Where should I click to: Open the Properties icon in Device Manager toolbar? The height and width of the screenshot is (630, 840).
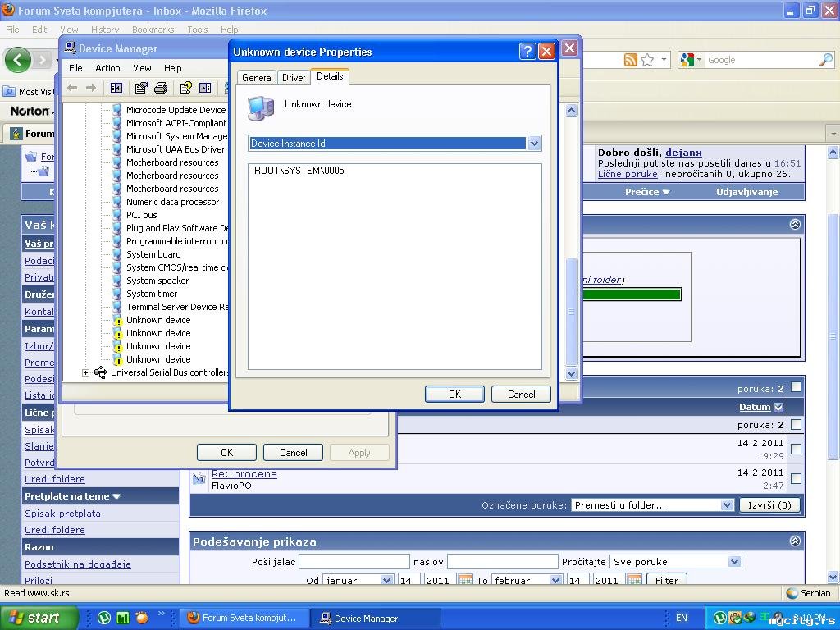[141, 88]
